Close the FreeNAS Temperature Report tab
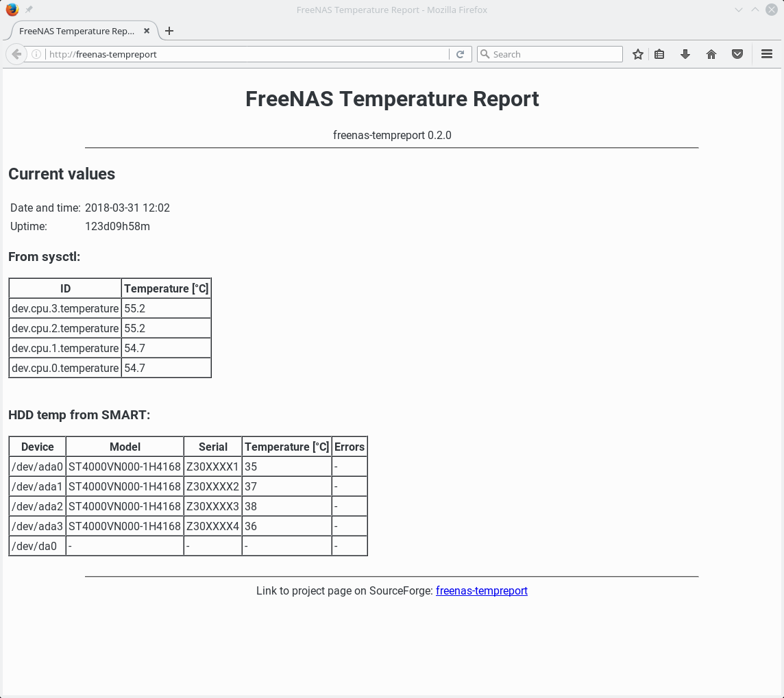Viewport: 784px width, 698px height. coord(146,31)
